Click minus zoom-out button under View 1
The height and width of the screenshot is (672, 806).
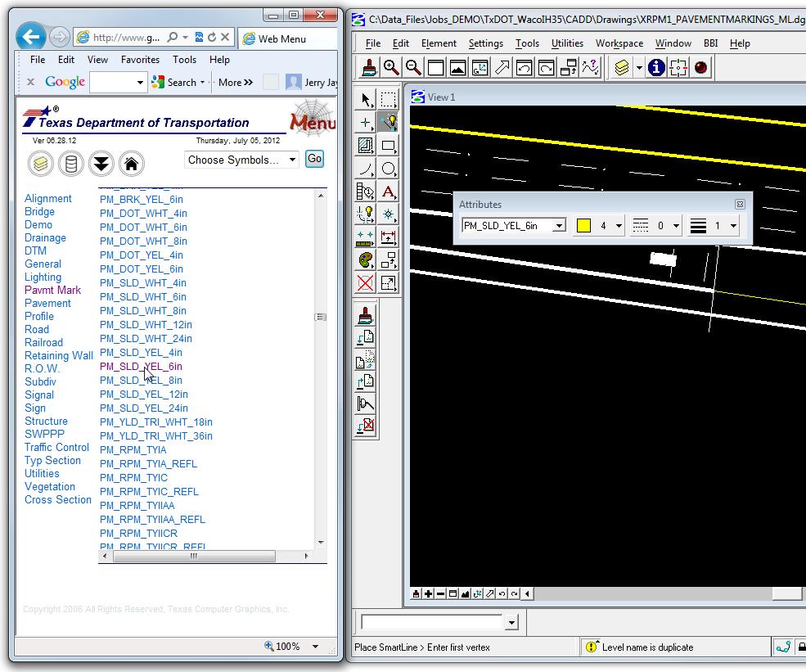440,594
